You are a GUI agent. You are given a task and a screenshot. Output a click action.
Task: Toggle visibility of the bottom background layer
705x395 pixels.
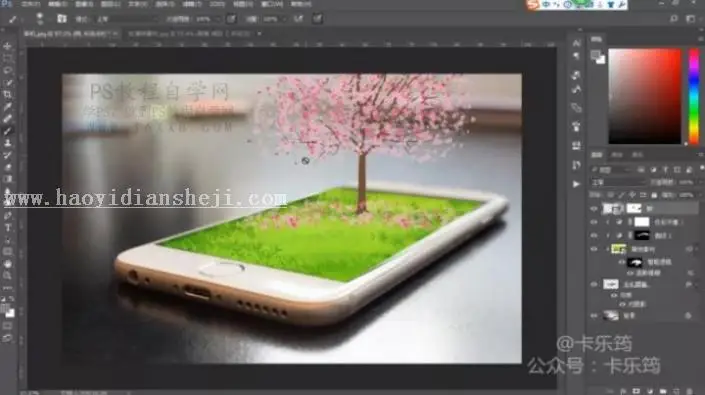click(594, 316)
